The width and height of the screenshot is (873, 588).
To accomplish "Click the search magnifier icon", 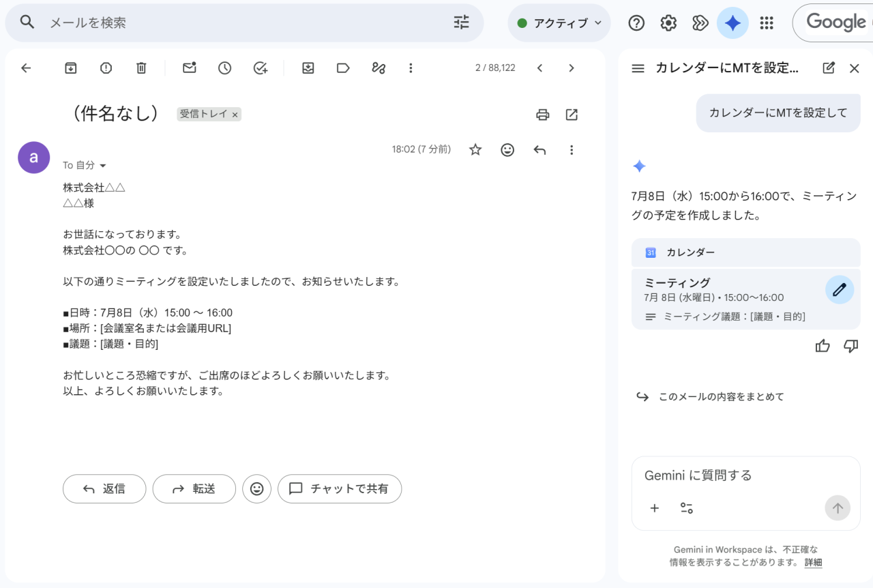I will (x=27, y=23).
